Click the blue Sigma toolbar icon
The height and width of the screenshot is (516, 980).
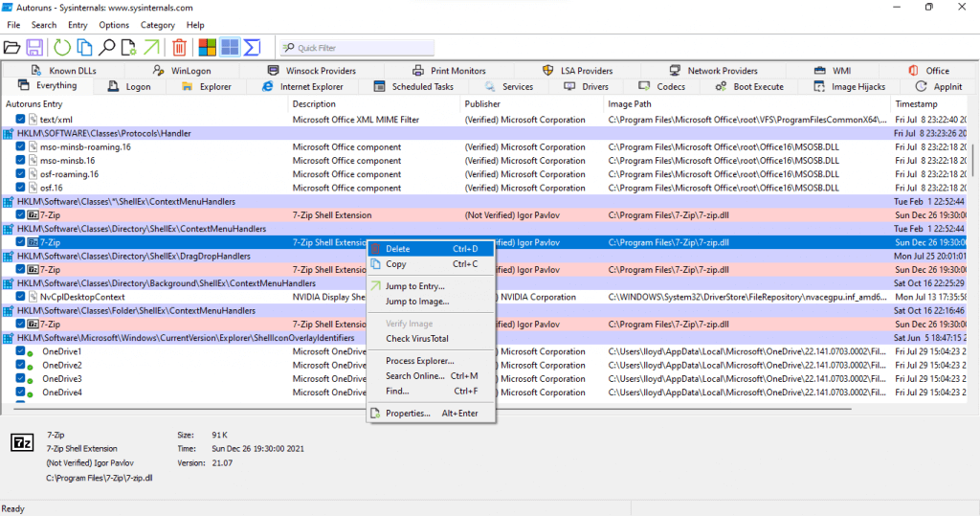coord(253,47)
